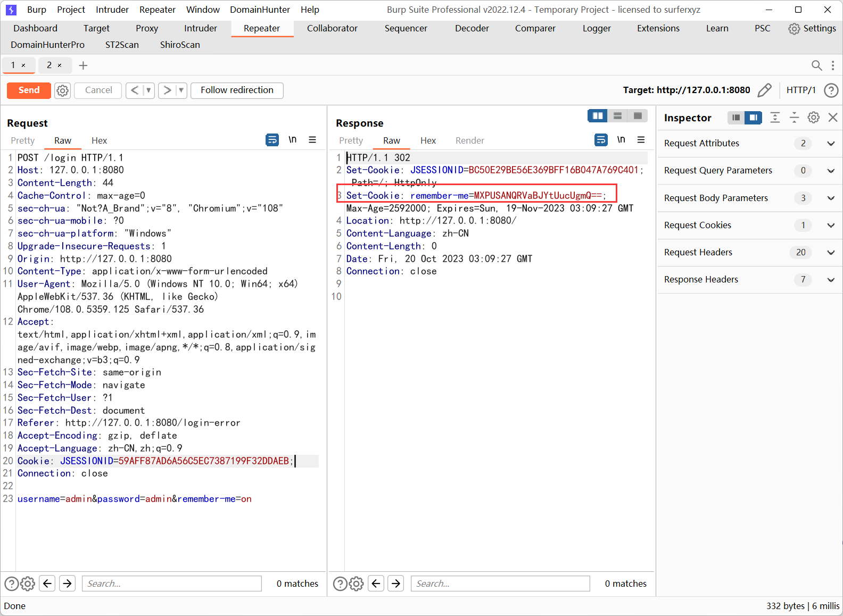Switch HTTP/1 protocol option
This screenshot has width=843, height=616.
[x=801, y=90]
